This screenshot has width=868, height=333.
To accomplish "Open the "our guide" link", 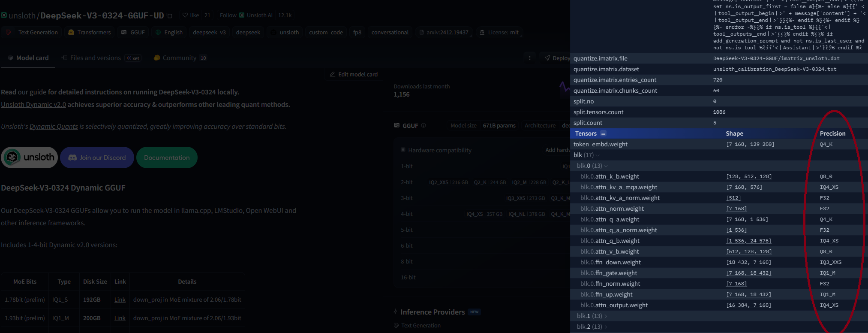I will (x=32, y=92).
